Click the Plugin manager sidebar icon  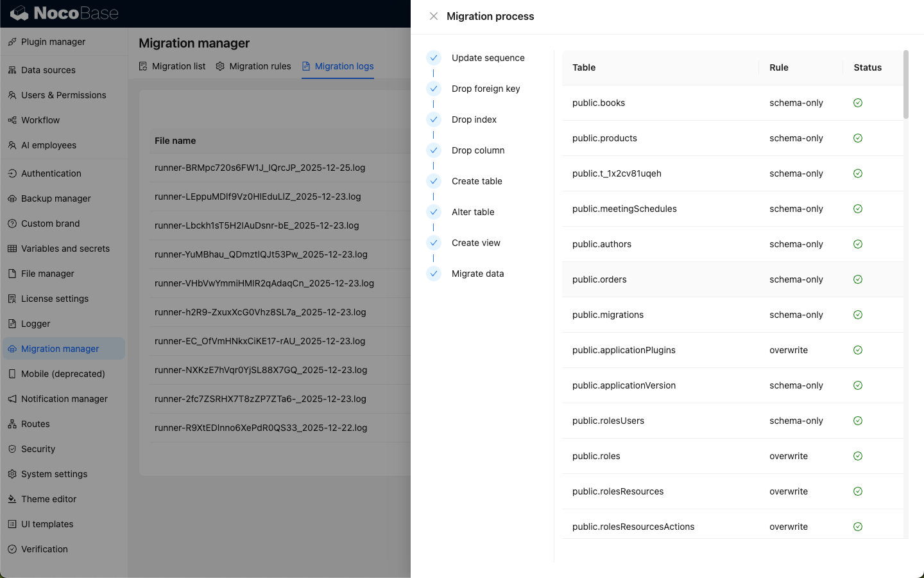[x=12, y=42]
